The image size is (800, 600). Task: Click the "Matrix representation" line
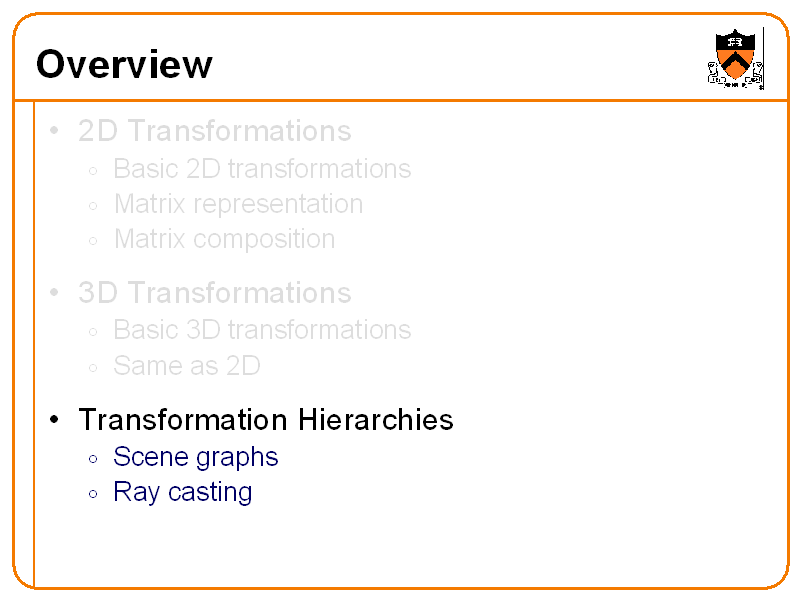click(238, 204)
